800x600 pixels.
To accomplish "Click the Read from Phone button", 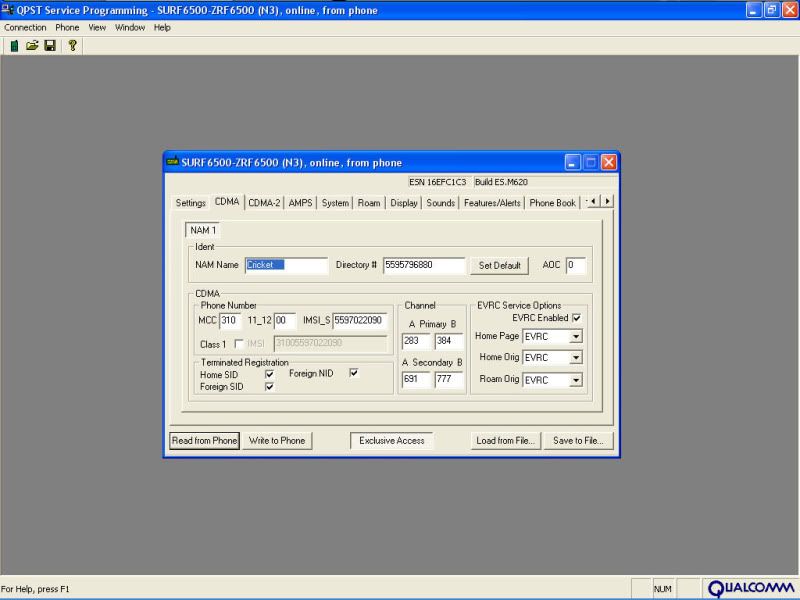I will tap(204, 440).
